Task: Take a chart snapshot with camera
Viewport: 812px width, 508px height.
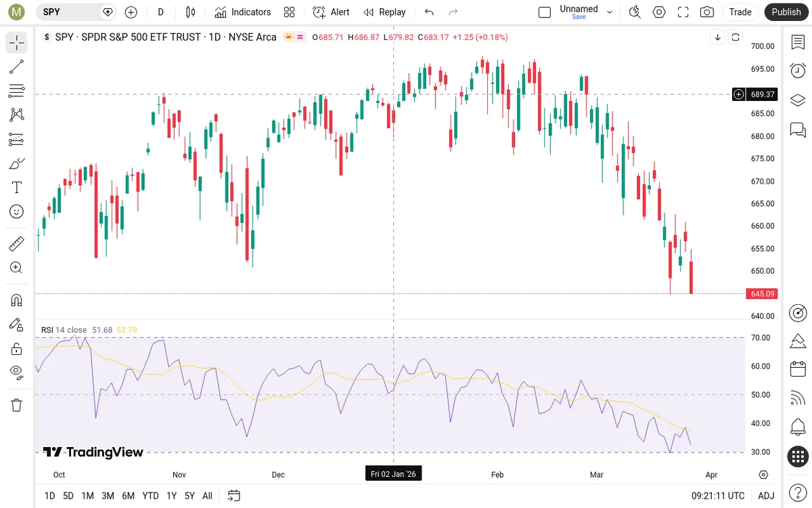Action: [x=707, y=12]
